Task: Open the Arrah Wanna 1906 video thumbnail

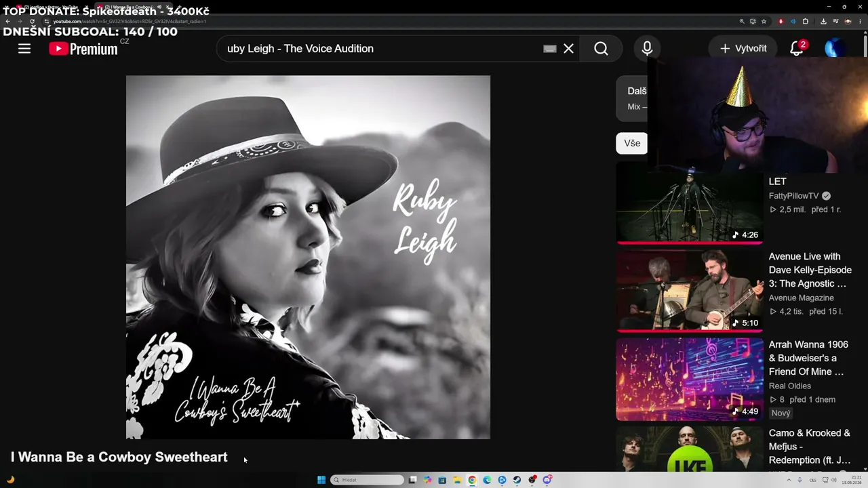Action: 690,380
